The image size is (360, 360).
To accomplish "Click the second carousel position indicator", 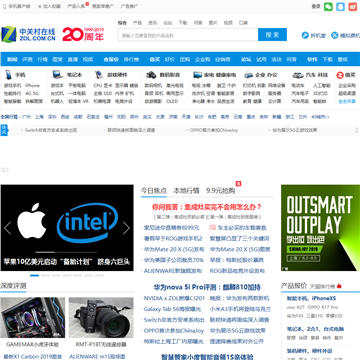I will point(45,276).
